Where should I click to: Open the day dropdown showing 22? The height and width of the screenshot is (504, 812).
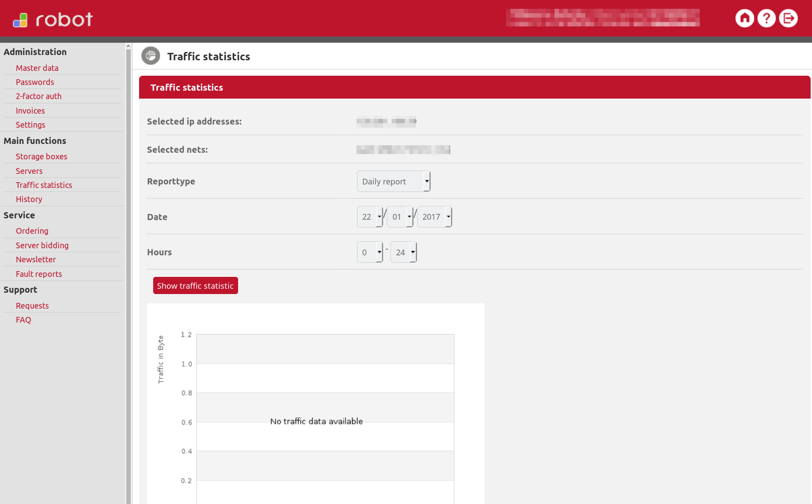click(x=370, y=217)
